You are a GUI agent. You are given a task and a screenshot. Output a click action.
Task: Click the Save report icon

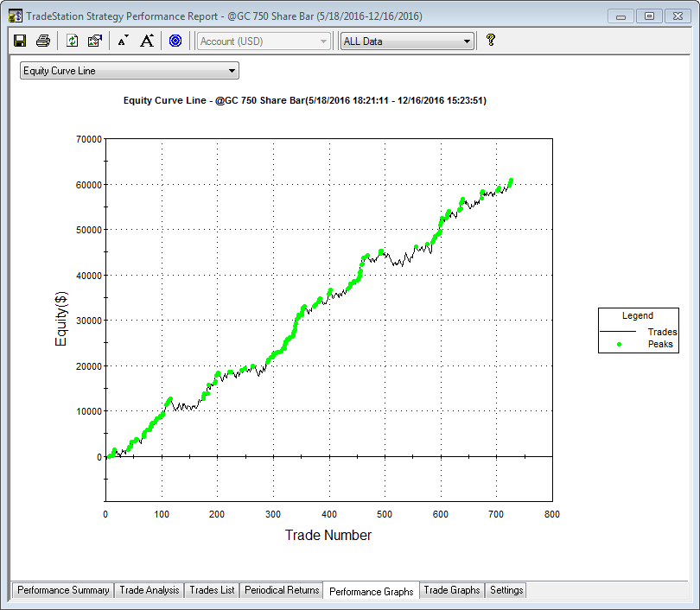click(21, 41)
